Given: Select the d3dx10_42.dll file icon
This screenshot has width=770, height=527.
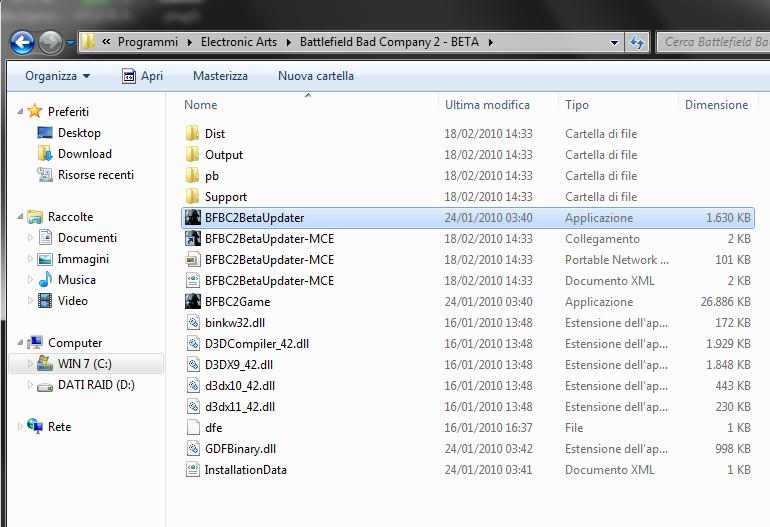Looking at the screenshot, I should [192, 386].
